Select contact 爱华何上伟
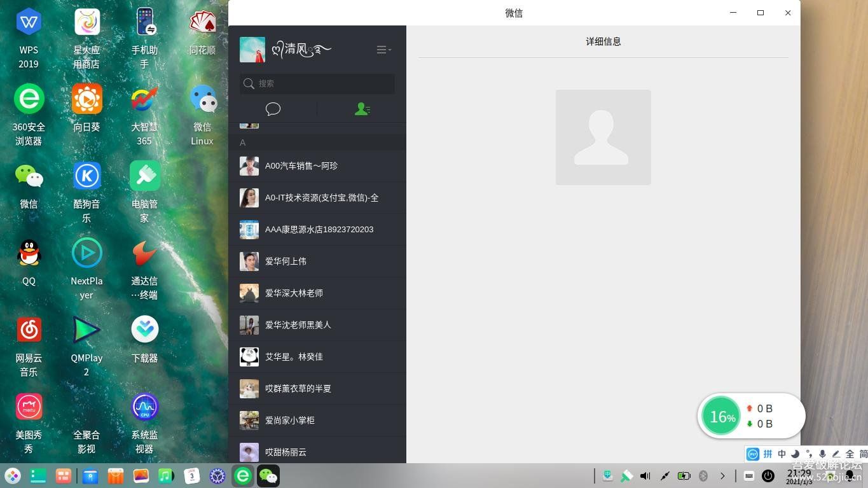Screen dimensions: 868x488 pyautogui.click(x=317, y=261)
